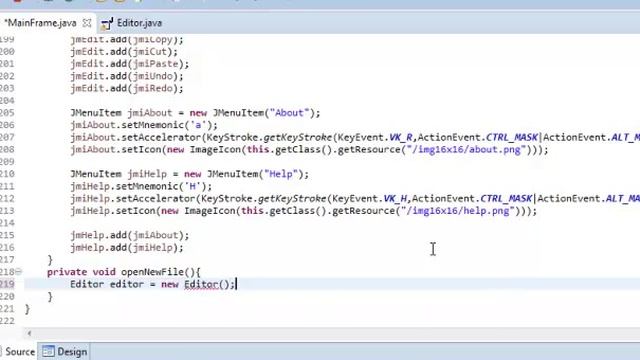Click the 'editor' variable name on line 219
This screenshot has width=640, height=360.
pos(127,284)
